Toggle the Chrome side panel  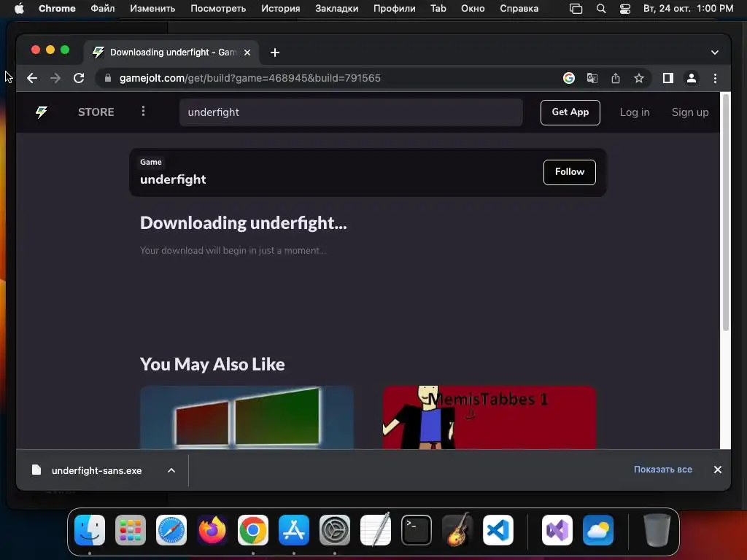point(668,78)
